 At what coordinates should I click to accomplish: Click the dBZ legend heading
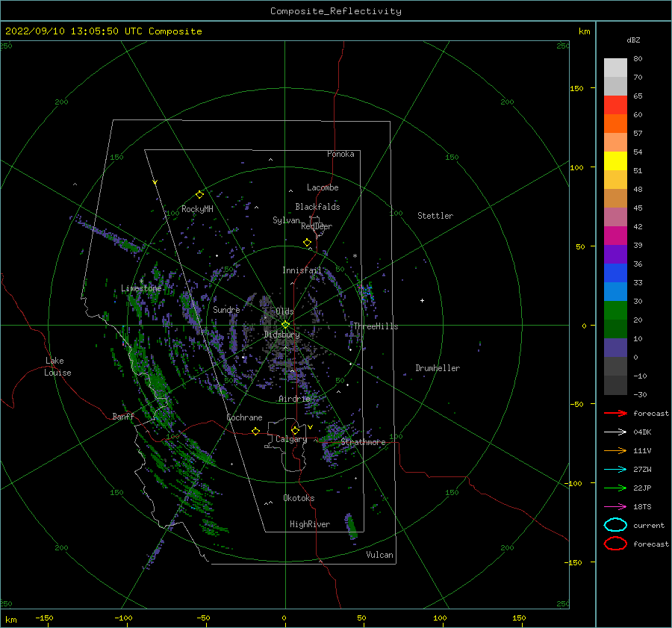(x=633, y=40)
